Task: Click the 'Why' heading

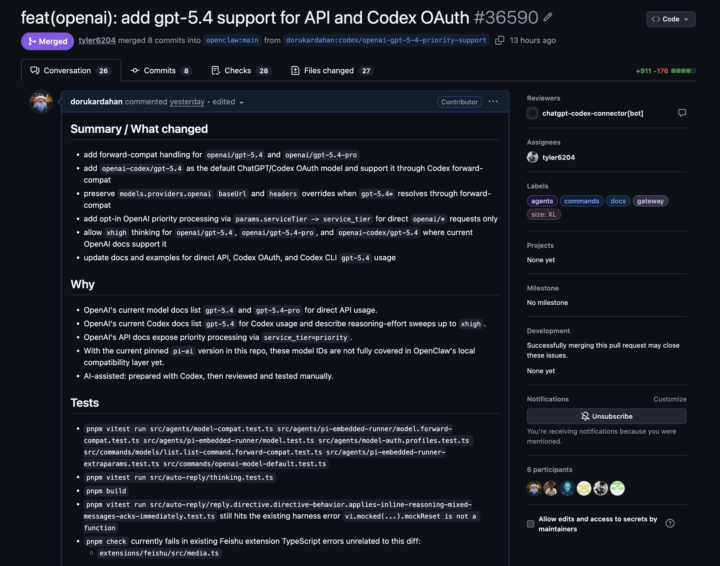Action: click(x=83, y=285)
